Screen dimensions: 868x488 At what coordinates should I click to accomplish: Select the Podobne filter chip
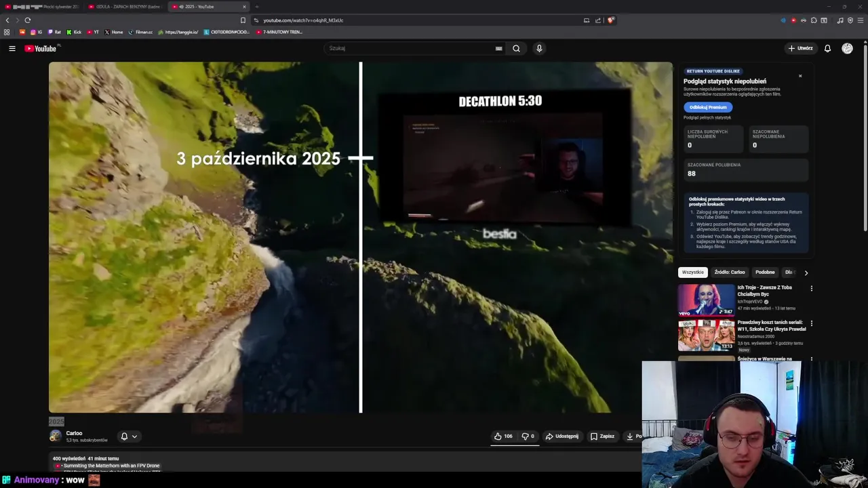coord(765,272)
